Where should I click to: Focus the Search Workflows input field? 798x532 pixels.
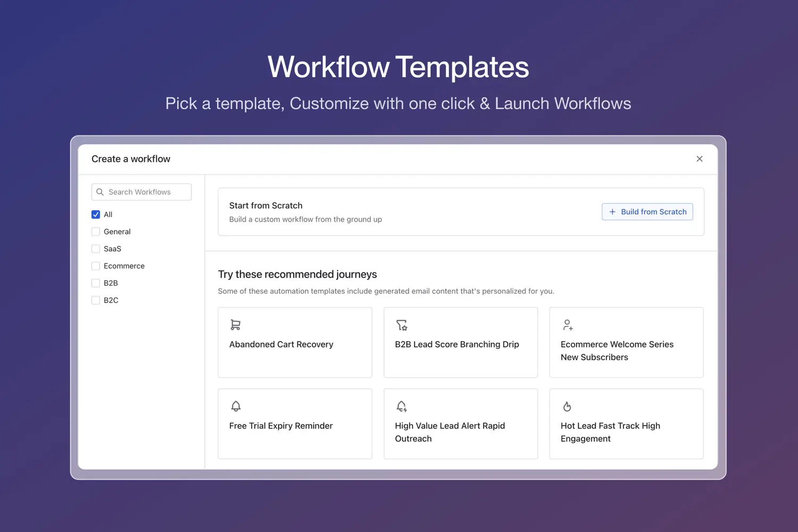click(146, 192)
